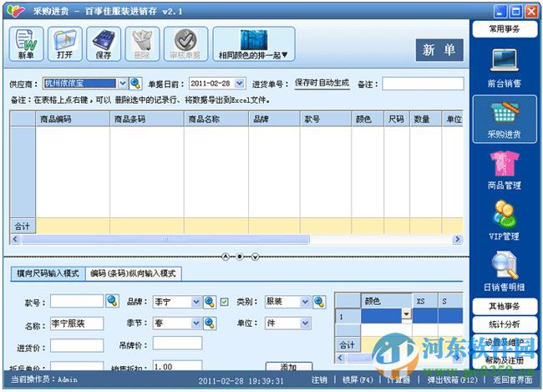Switch to the 编码(条码)纵向输入模式 tab
Image resolution: width=543 pixels, height=392 pixels.
tap(133, 273)
